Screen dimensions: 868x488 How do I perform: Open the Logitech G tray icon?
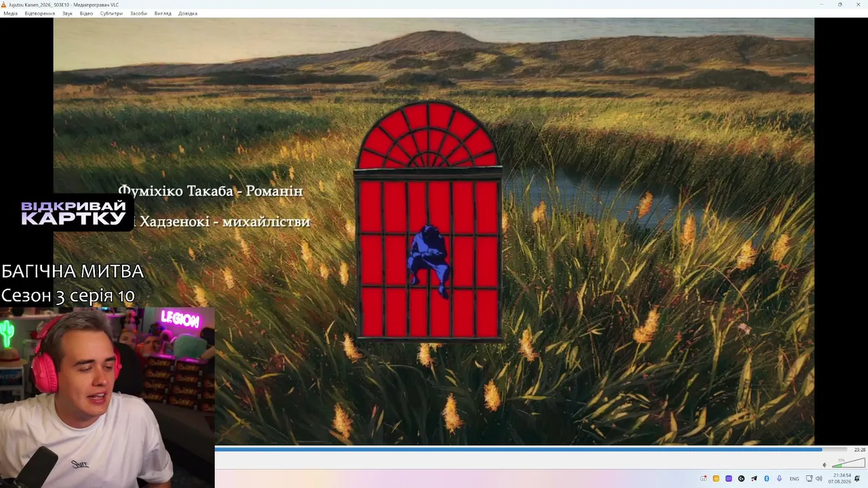coord(741,479)
